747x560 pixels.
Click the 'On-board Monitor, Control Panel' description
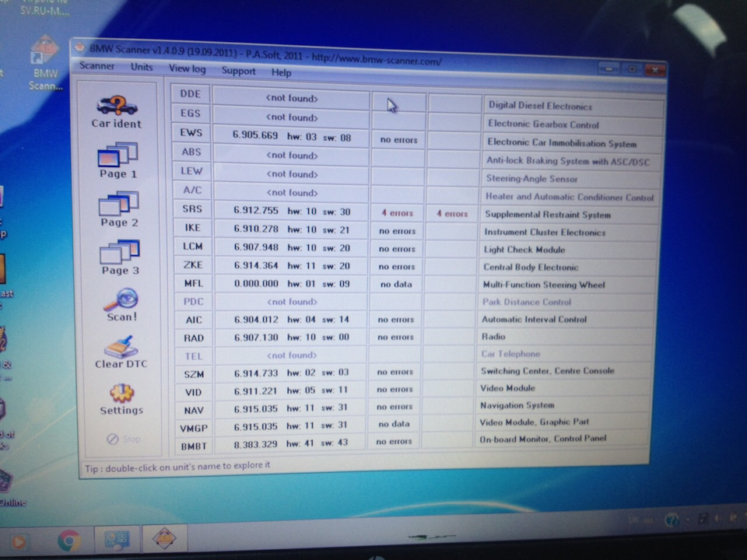pyautogui.click(x=542, y=439)
